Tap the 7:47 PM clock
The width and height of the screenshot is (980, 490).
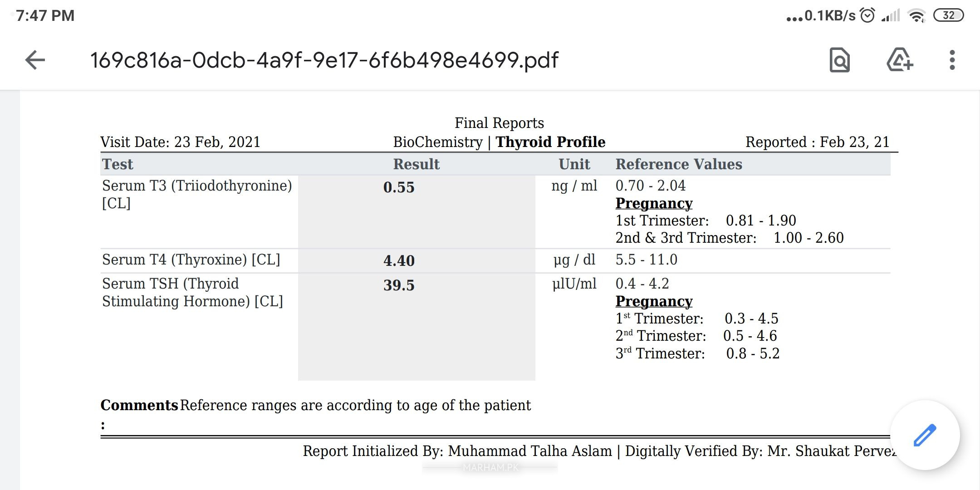(45, 16)
